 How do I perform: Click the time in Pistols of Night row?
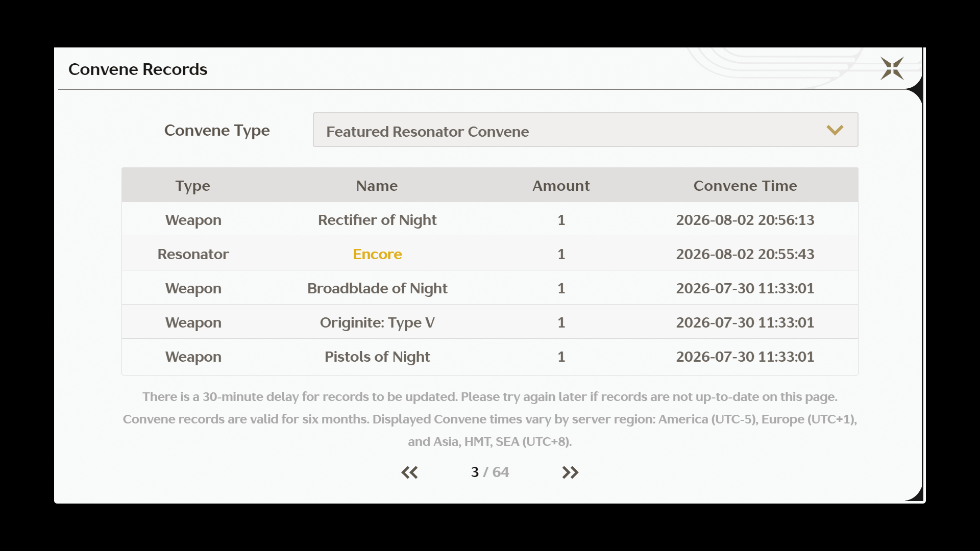[x=745, y=357]
